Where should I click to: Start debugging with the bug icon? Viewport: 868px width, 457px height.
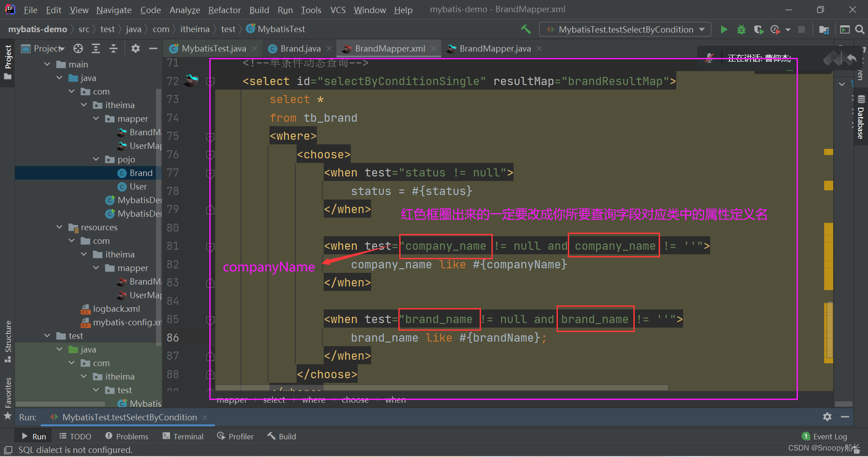[x=741, y=29]
